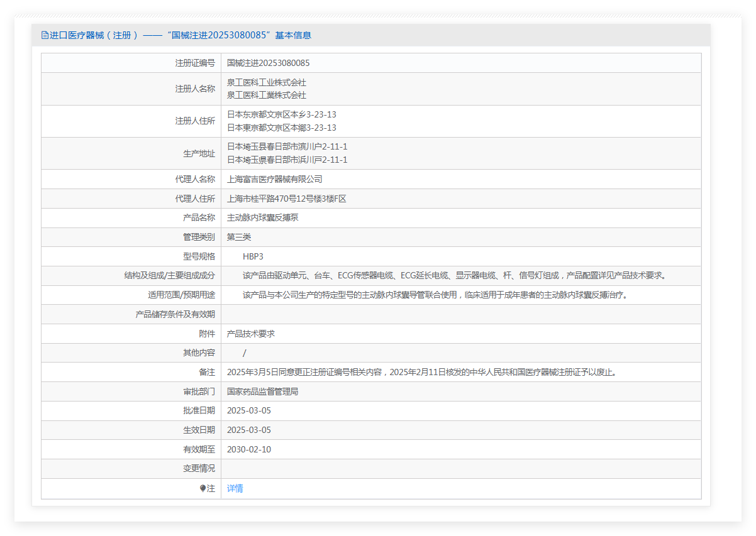
Task: Select the product composition description text
Action: pos(455,275)
